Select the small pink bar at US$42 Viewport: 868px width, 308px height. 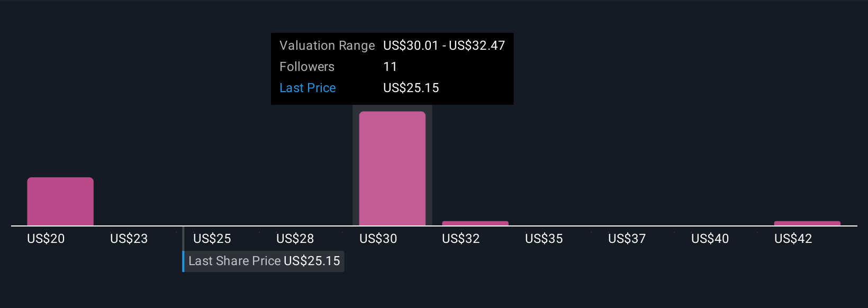coord(807,223)
